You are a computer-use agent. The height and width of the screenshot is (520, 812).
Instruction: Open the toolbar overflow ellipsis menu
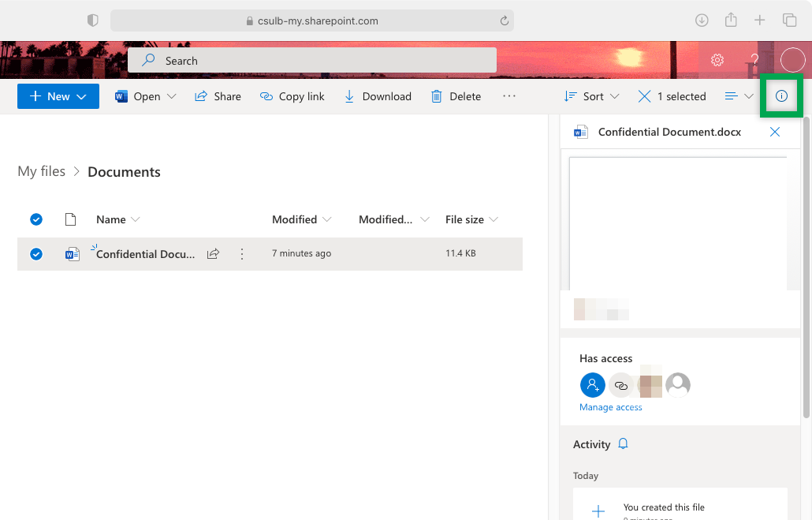pyautogui.click(x=509, y=96)
